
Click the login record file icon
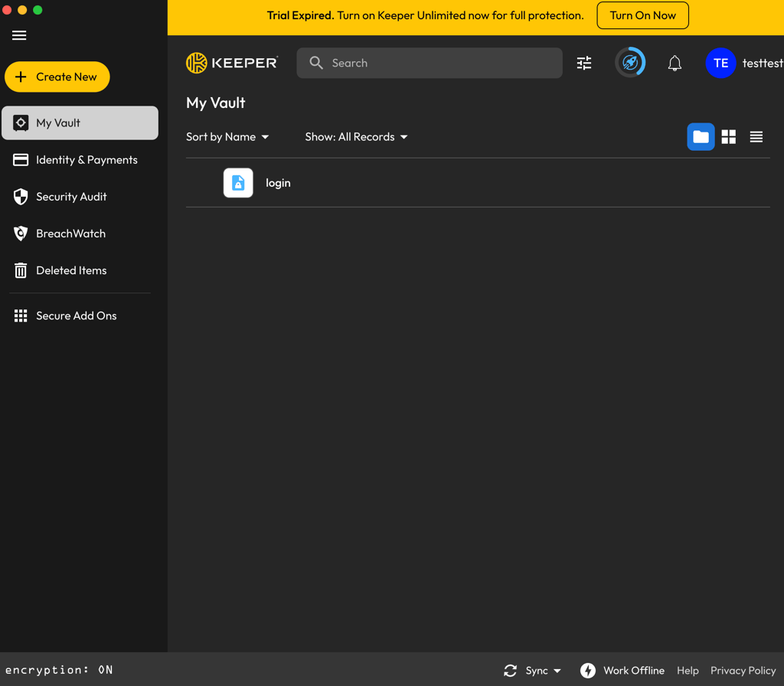238,183
